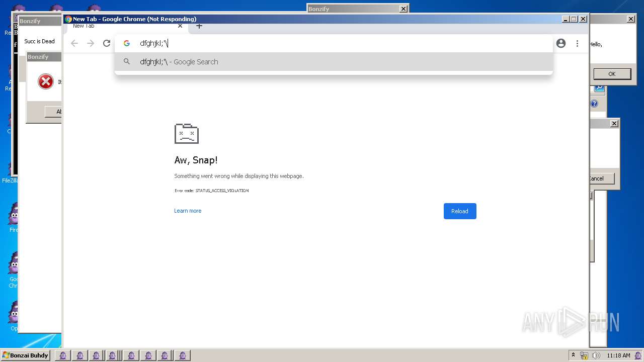
Task: Click the 11:18 AM taskbar clock
Action: 618,355
